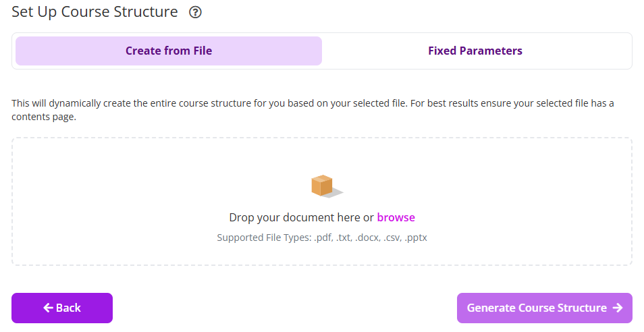Click the Drop your document here text
Viewport: 644px width, 332px height.
click(x=301, y=217)
